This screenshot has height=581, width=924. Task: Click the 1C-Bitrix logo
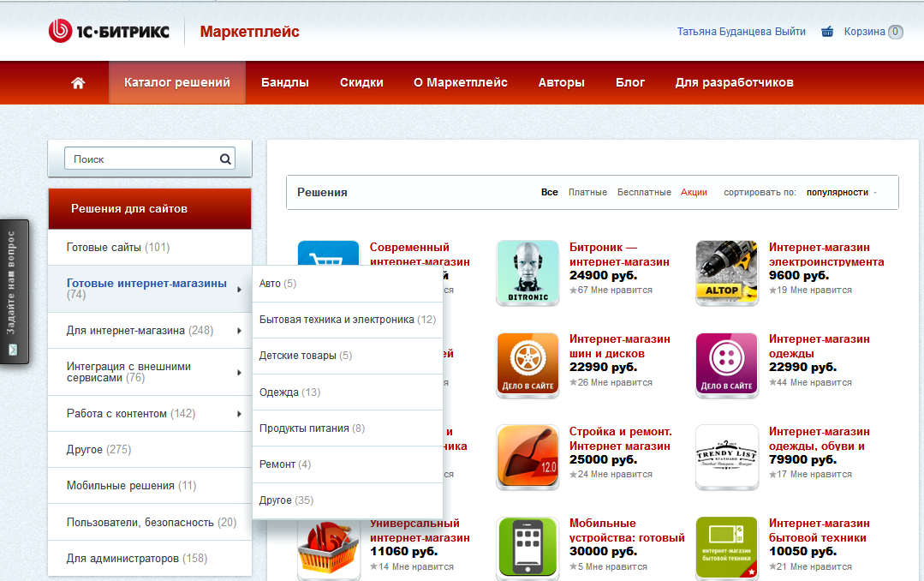point(109,32)
